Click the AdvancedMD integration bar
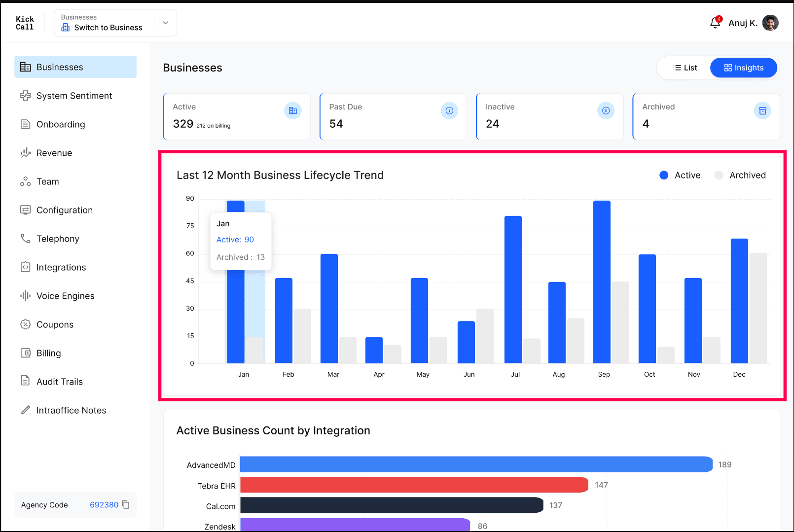Screen dimensions: 794x532 click(x=476, y=464)
